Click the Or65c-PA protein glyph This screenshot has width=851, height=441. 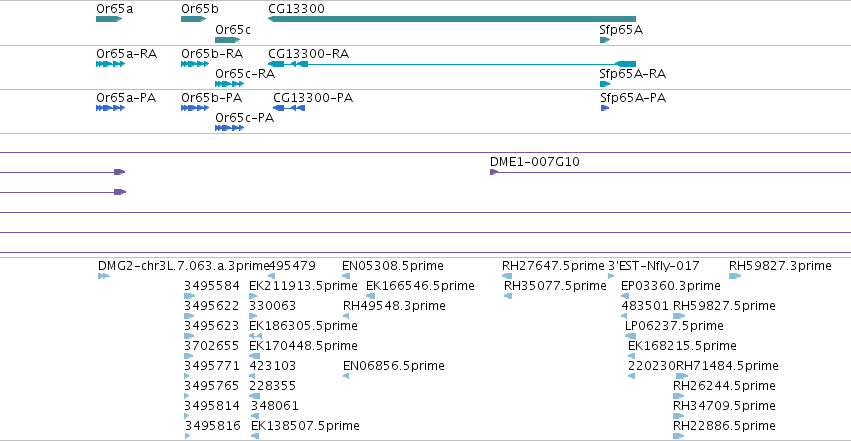point(230,128)
